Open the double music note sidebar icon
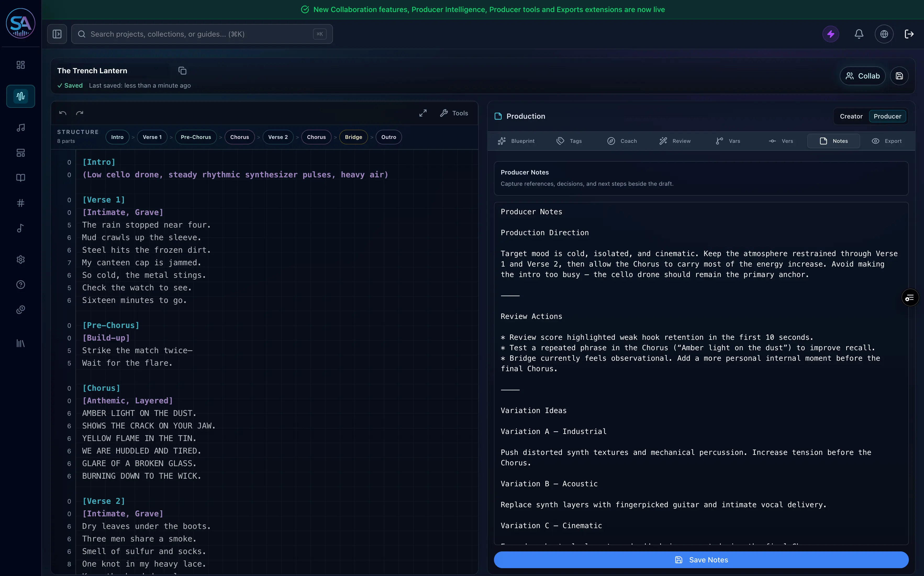924x576 pixels. coord(21,128)
